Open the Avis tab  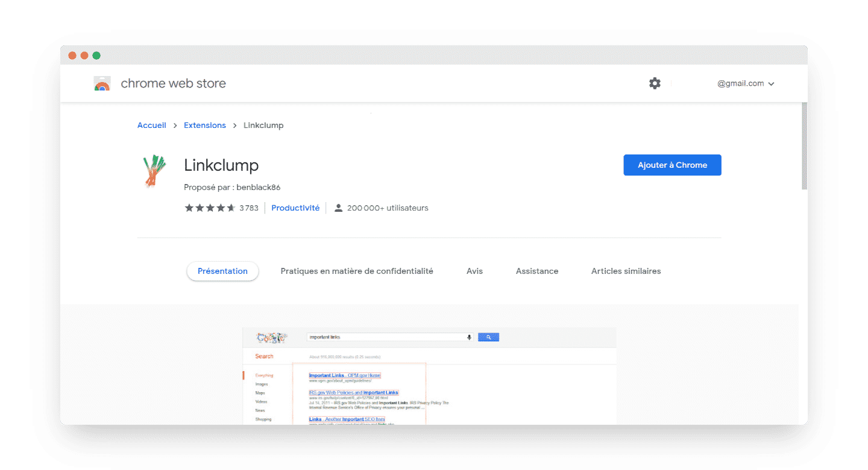[x=474, y=272]
